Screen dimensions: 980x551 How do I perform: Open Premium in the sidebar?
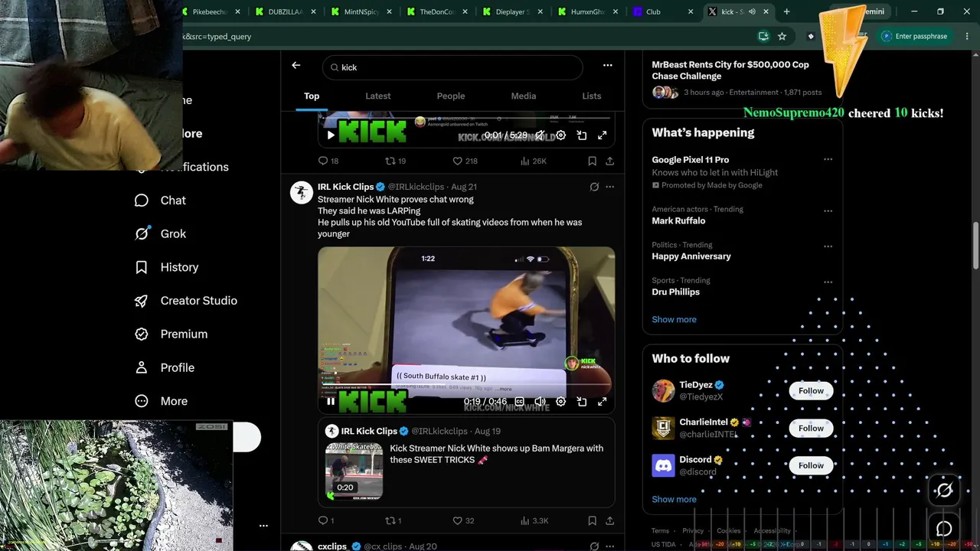point(171,334)
